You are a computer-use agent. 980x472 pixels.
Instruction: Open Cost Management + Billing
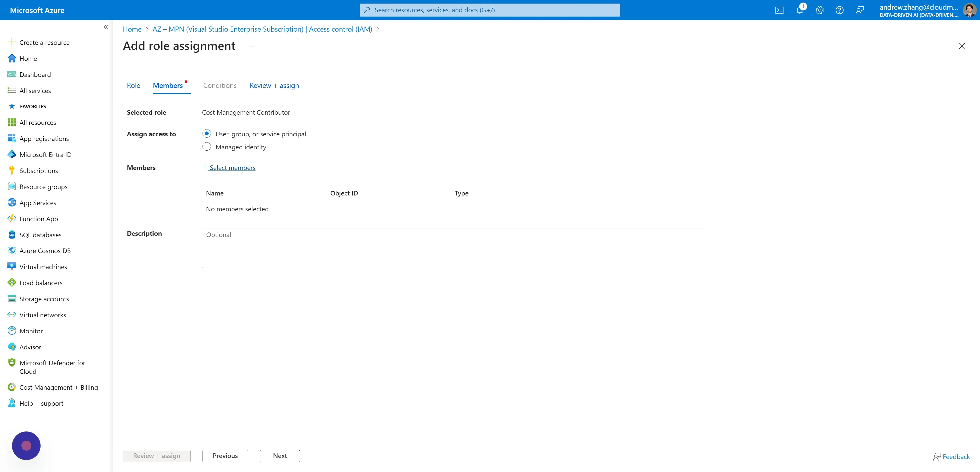coord(59,387)
